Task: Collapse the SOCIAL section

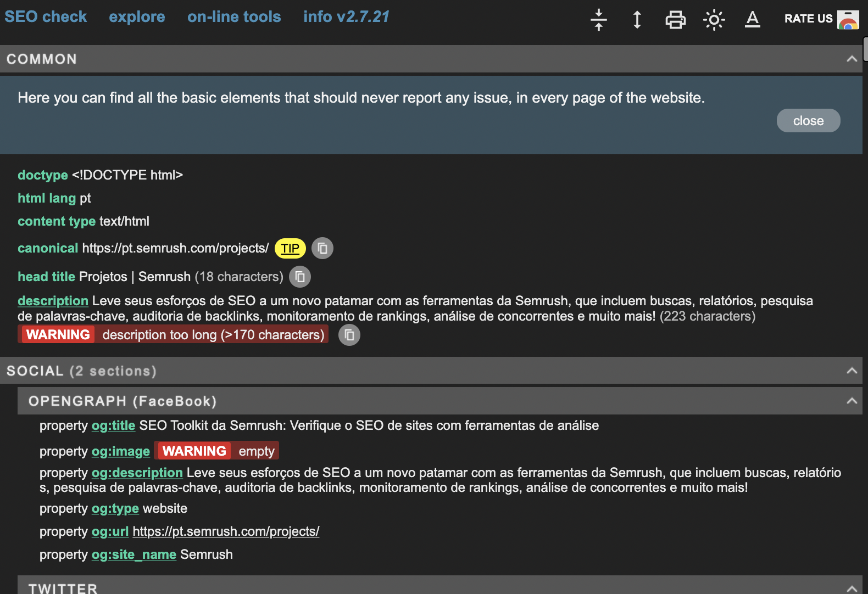Action: click(852, 371)
